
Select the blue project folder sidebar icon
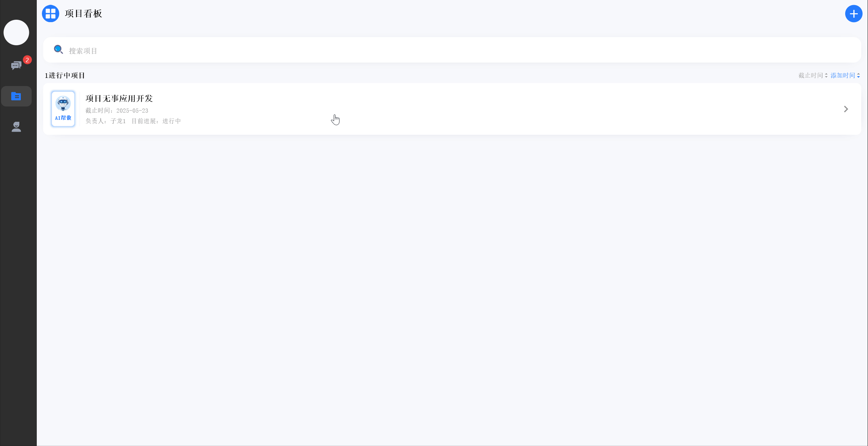tap(16, 96)
